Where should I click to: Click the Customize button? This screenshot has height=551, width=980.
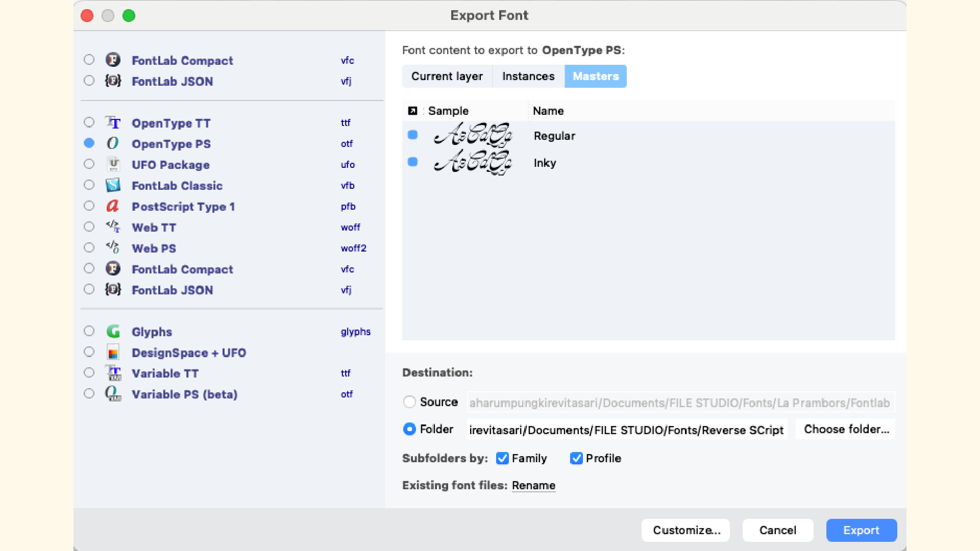tap(685, 530)
